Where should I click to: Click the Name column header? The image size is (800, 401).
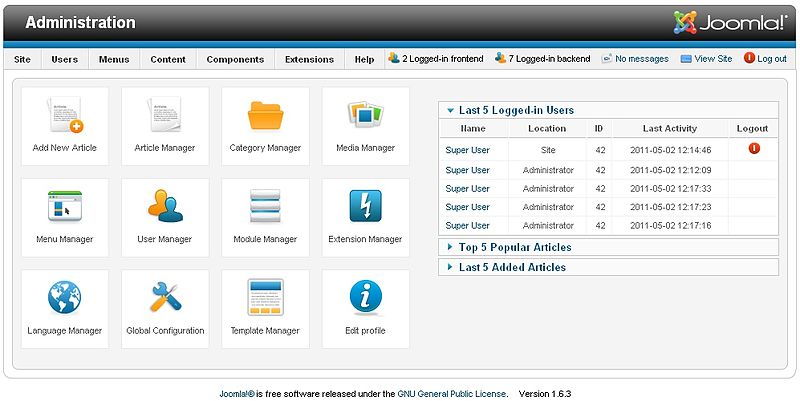[x=473, y=129]
